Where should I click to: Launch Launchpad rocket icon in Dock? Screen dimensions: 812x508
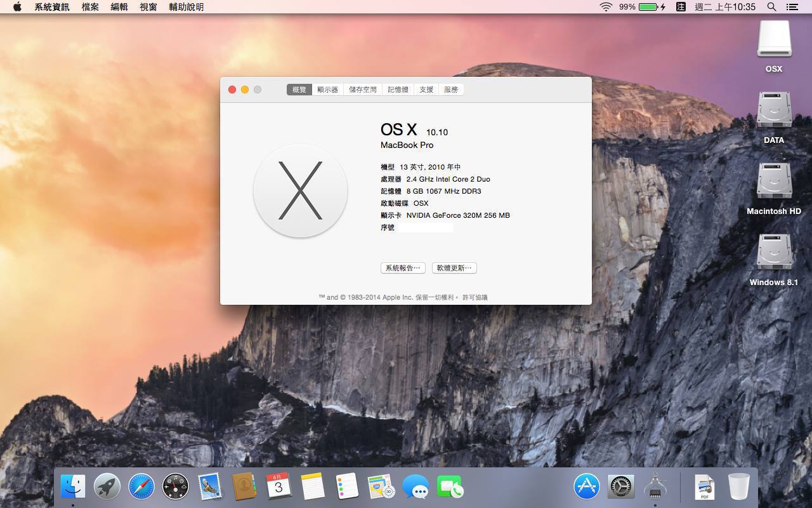click(107, 487)
